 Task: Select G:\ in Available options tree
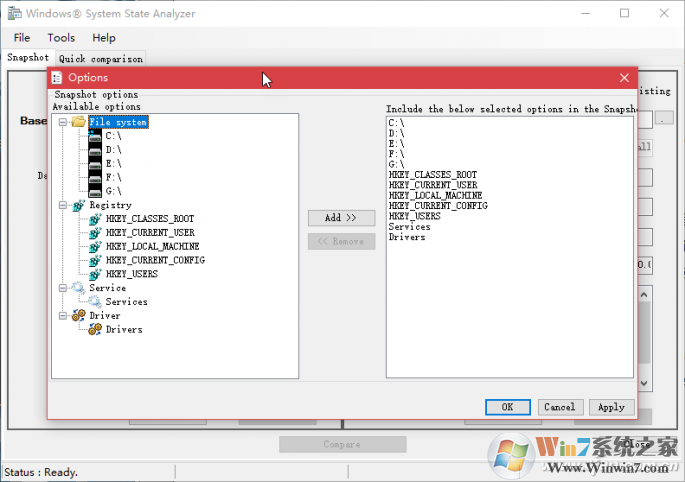(114, 191)
